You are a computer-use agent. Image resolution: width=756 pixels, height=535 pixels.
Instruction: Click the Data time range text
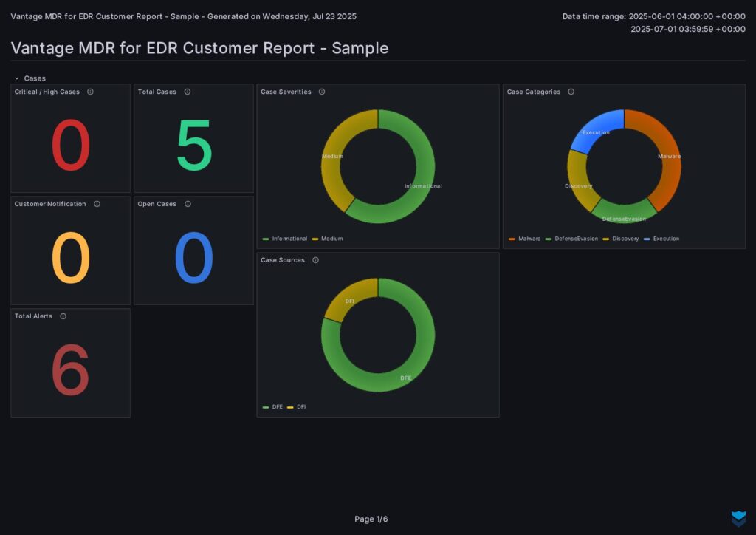pos(654,22)
